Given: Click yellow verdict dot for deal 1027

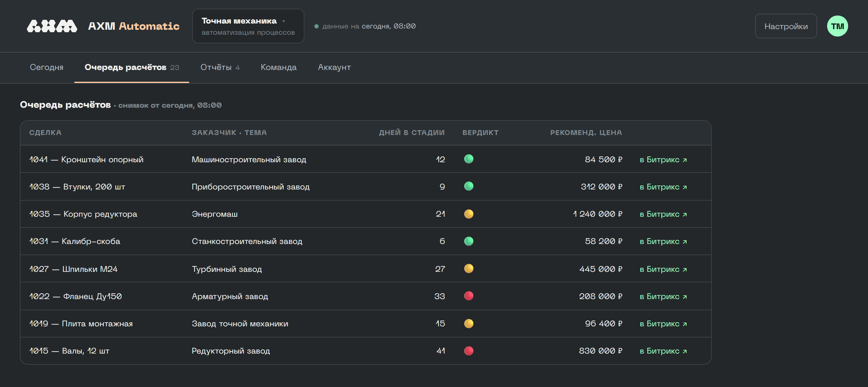Looking at the screenshot, I should click(x=468, y=268).
